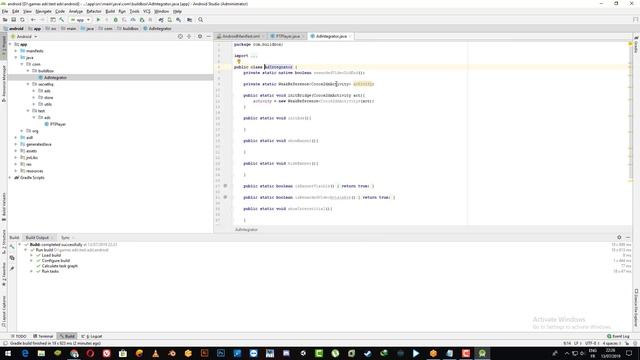The image size is (640, 360).
Task: Open the Windows Start menu
Action: point(8,353)
